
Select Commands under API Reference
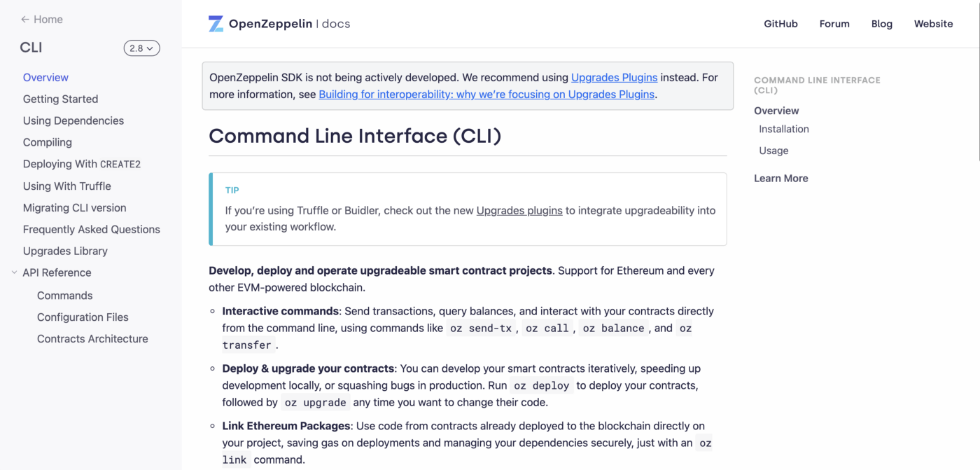click(64, 296)
